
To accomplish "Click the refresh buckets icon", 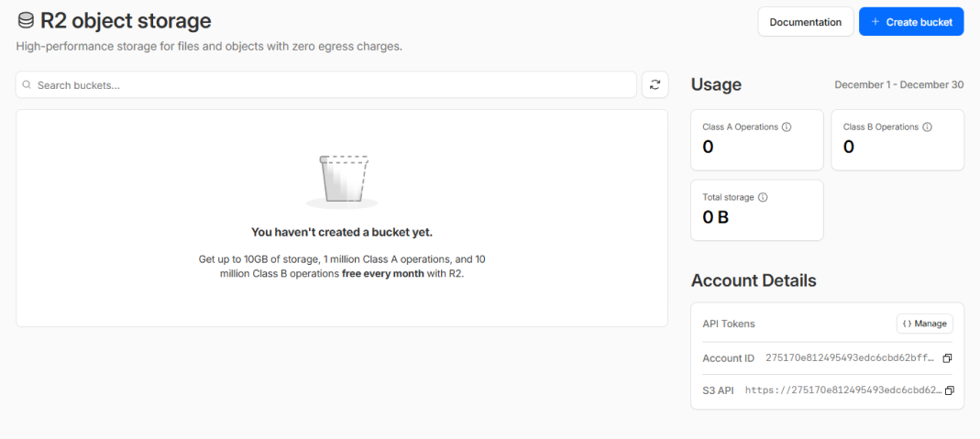I will click(x=655, y=85).
